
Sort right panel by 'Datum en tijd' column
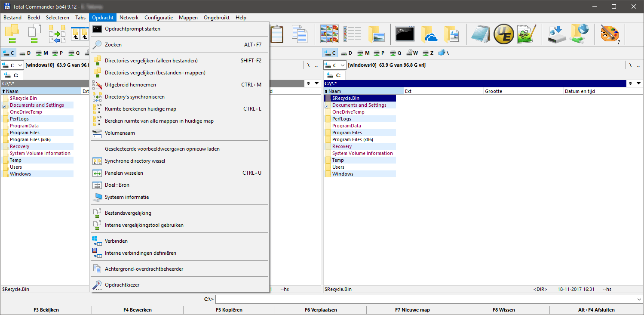click(x=602, y=91)
